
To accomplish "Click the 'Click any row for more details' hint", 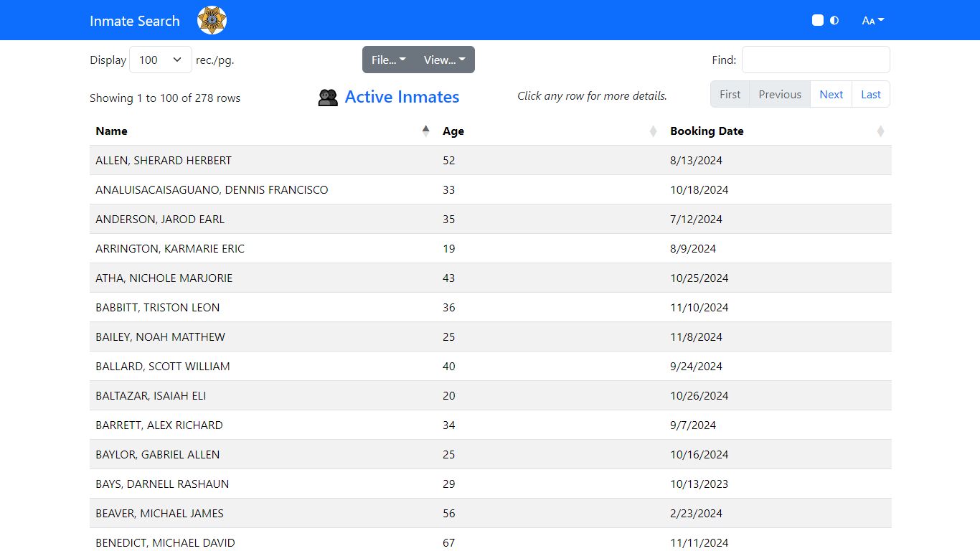I will pos(593,95).
